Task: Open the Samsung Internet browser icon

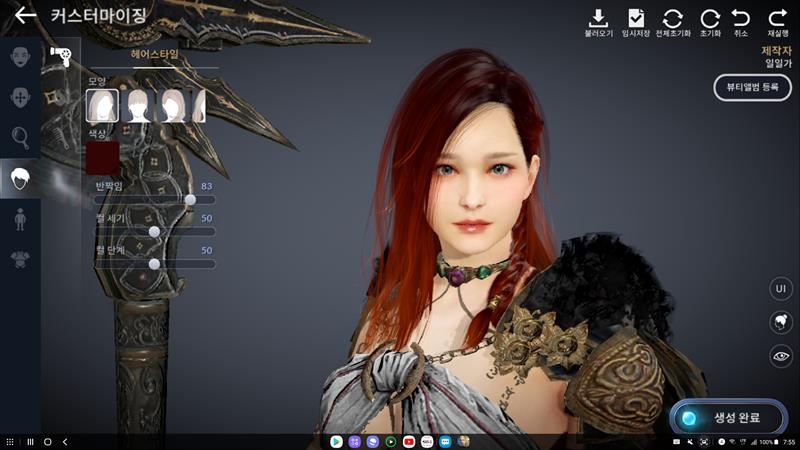Action: coord(373,442)
